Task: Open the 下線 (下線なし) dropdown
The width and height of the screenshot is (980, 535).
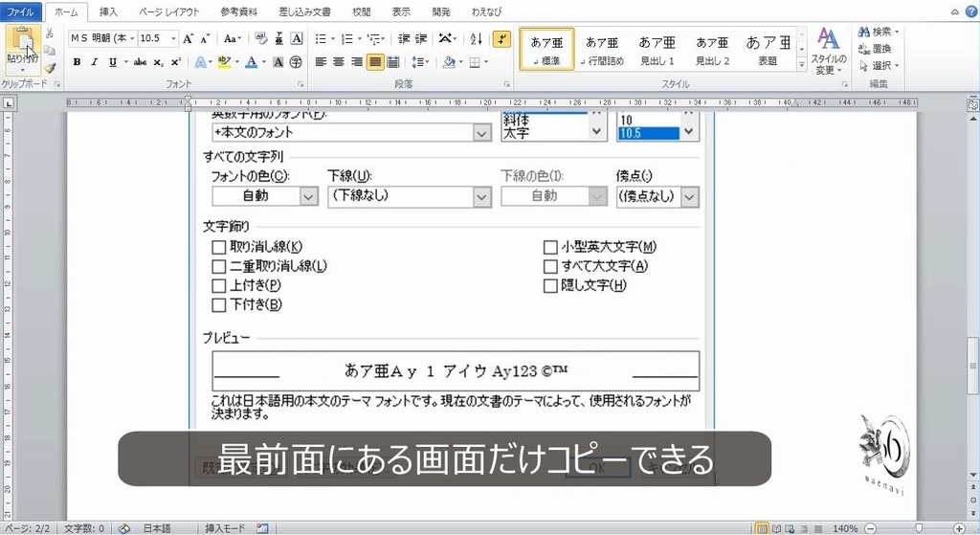Action: (x=481, y=197)
